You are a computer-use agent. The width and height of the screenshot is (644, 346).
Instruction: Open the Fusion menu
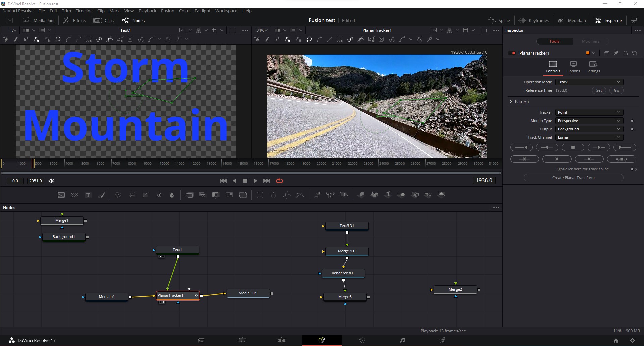pos(167,11)
